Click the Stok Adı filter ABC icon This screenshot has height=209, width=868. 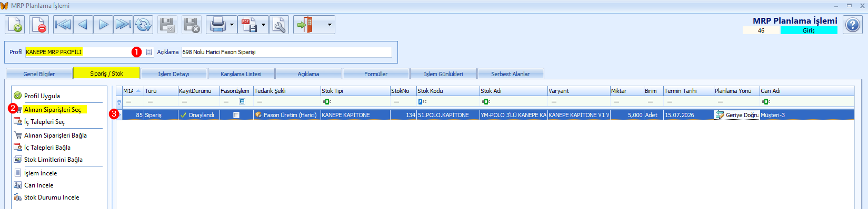(486, 102)
